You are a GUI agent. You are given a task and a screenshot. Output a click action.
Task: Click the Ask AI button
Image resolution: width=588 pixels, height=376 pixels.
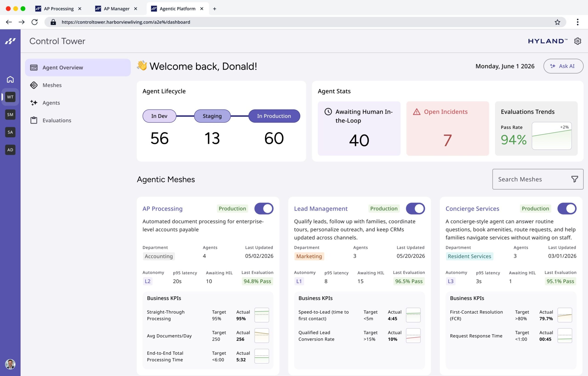pyautogui.click(x=563, y=66)
